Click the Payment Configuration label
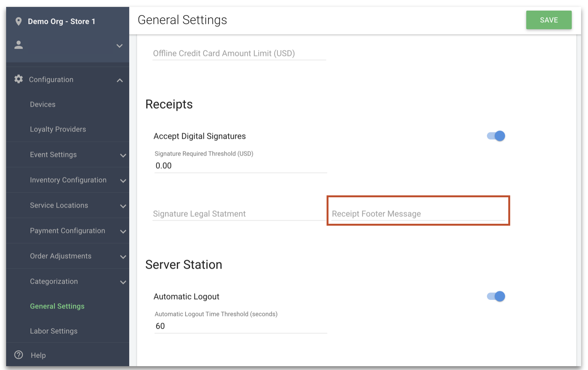Viewport: 588px width, 370px height. tap(67, 231)
